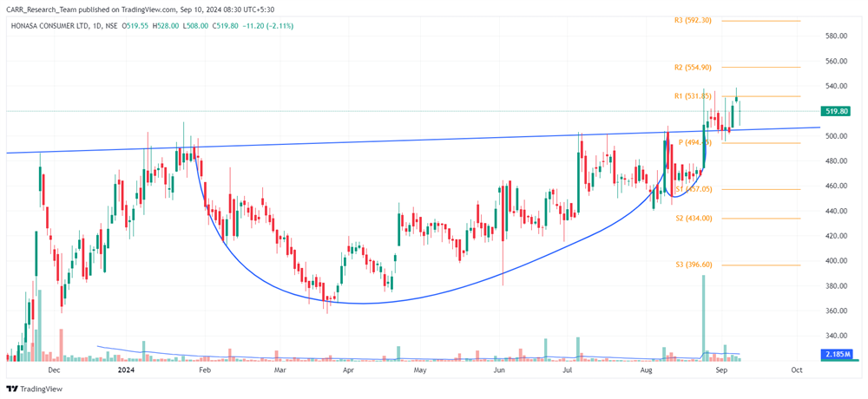This screenshot has height=399, width=868.
Task: Click the Jun label on time axis
Action: (x=499, y=369)
